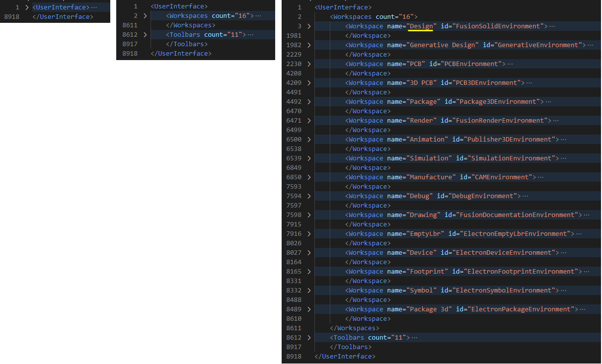Click the </UserInterface> closing tag in right snippet
The height and width of the screenshot is (364, 602).
[x=345, y=357]
